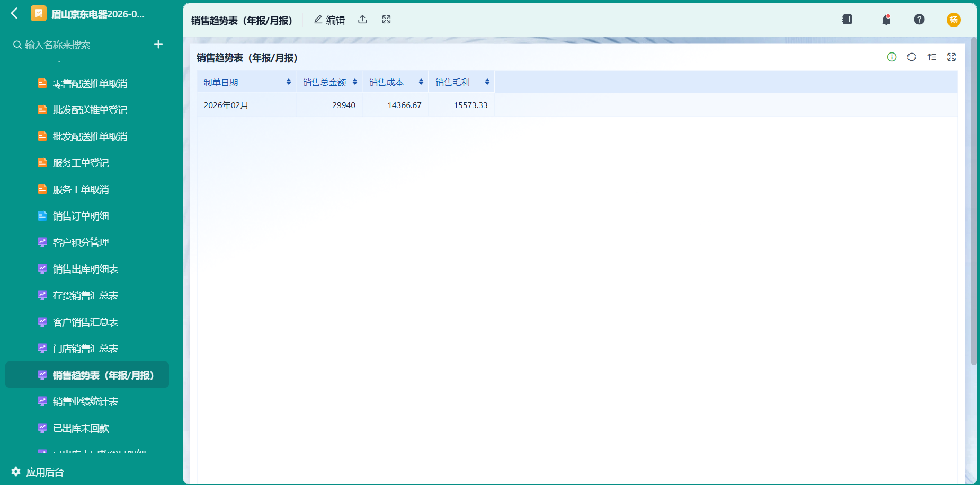Click the 编辑 edit button
980x485 pixels.
pos(329,20)
